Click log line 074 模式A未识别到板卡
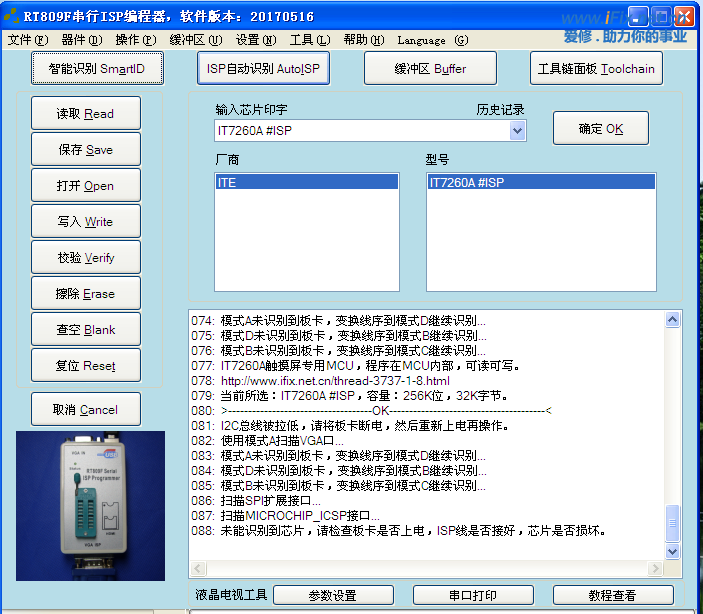 338,321
